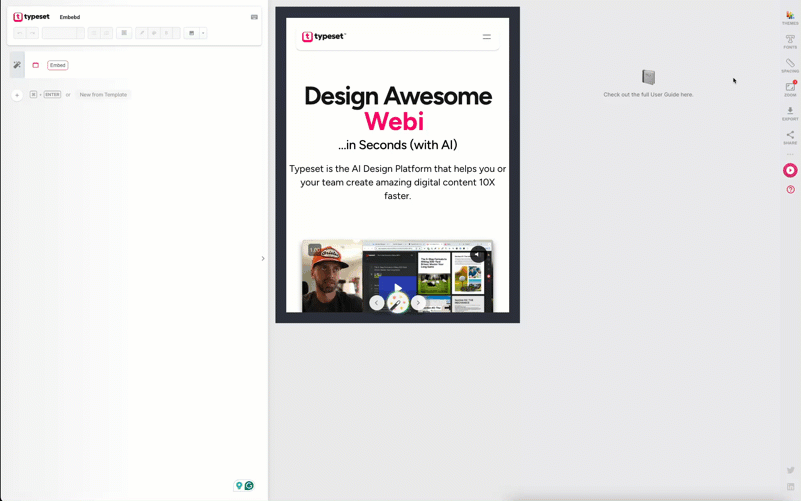The height and width of the screenshot is (501, 801).
Task: Click the magic wand circle on preview
Action: click(397, 303)
